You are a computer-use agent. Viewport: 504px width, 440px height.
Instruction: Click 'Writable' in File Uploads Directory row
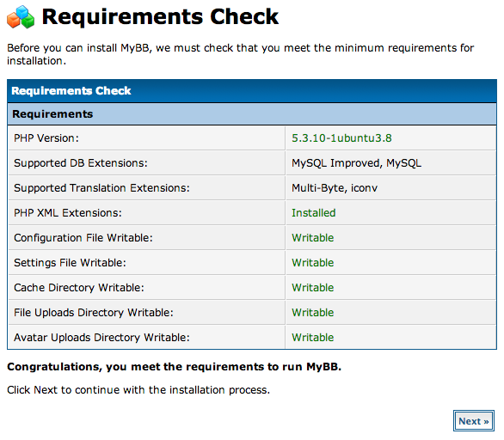coord(313,313)
